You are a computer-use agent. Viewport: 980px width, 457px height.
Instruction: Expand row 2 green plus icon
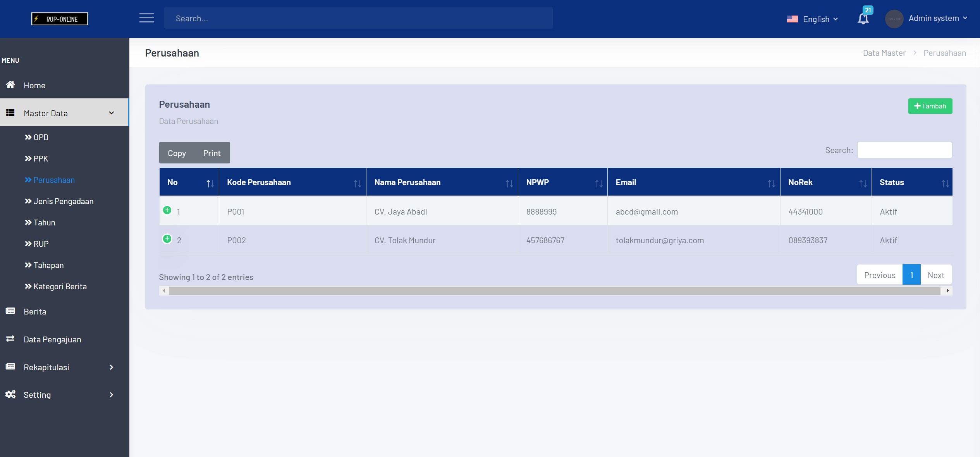167,239
